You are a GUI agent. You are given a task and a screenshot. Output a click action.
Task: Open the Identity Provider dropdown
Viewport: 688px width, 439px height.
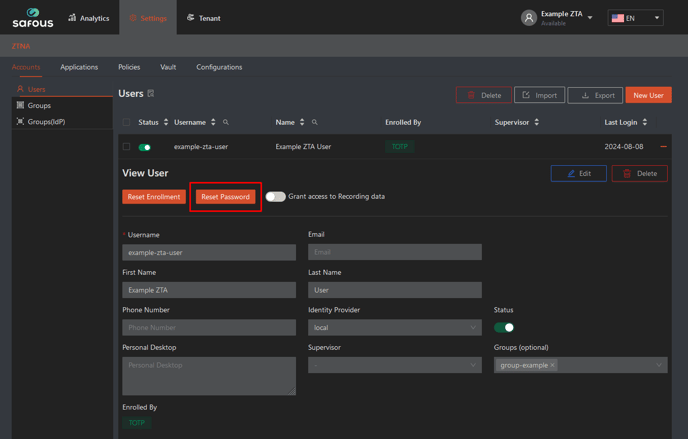[x=394, y=327]
